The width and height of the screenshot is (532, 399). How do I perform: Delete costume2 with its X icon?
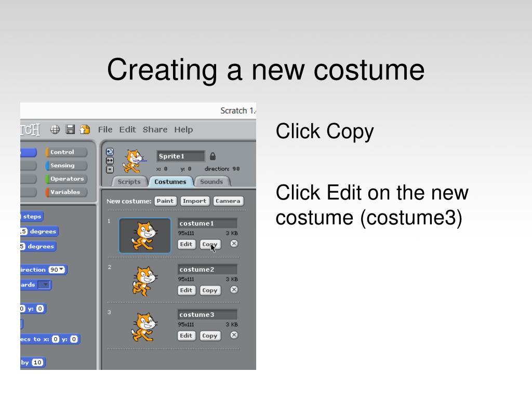pos(234,290)
